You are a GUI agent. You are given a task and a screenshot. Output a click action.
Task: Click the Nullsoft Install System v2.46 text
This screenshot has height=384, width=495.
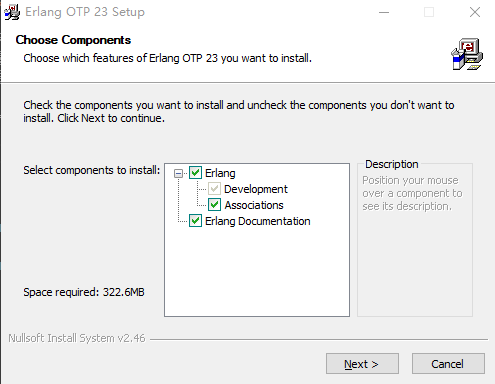point(77,338)
